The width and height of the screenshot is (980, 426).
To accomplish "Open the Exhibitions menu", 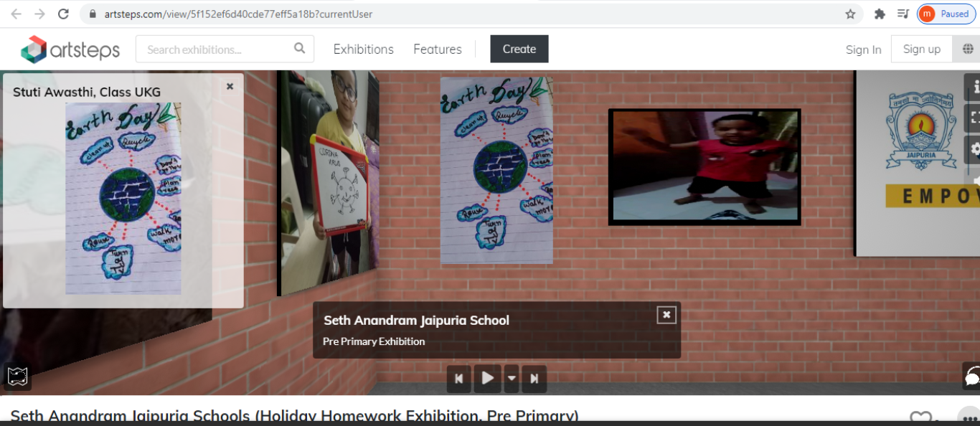I will pyautogui.click(x=364, y=49).
